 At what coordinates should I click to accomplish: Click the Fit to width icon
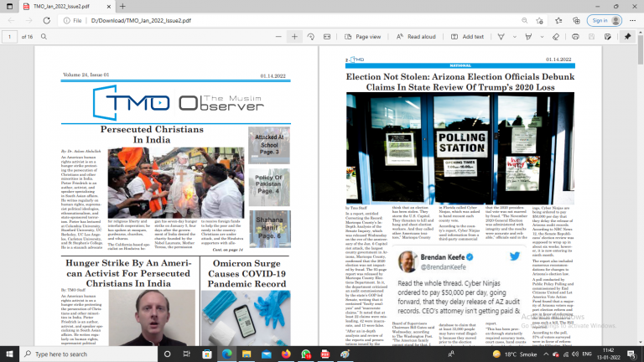tap(327, 37)
